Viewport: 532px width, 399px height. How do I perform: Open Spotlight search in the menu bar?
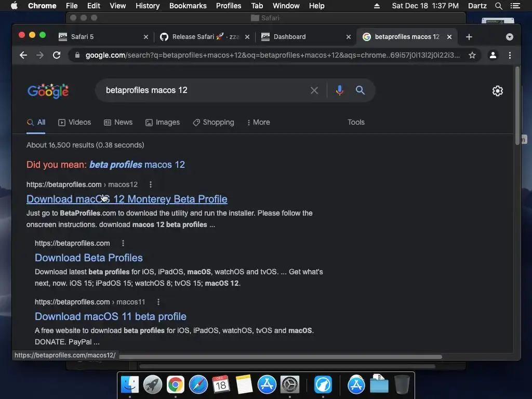coord(498,6)
